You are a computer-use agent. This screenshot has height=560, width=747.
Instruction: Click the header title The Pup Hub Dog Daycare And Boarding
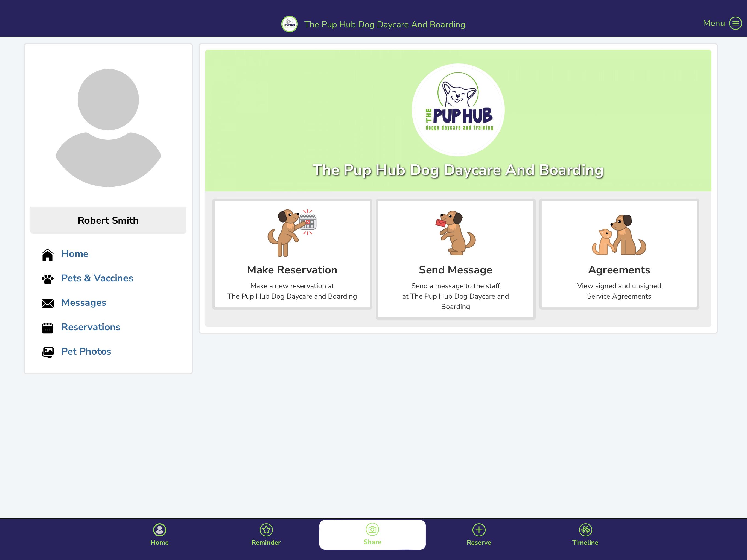pyautogui.click(x=385, y=24)
